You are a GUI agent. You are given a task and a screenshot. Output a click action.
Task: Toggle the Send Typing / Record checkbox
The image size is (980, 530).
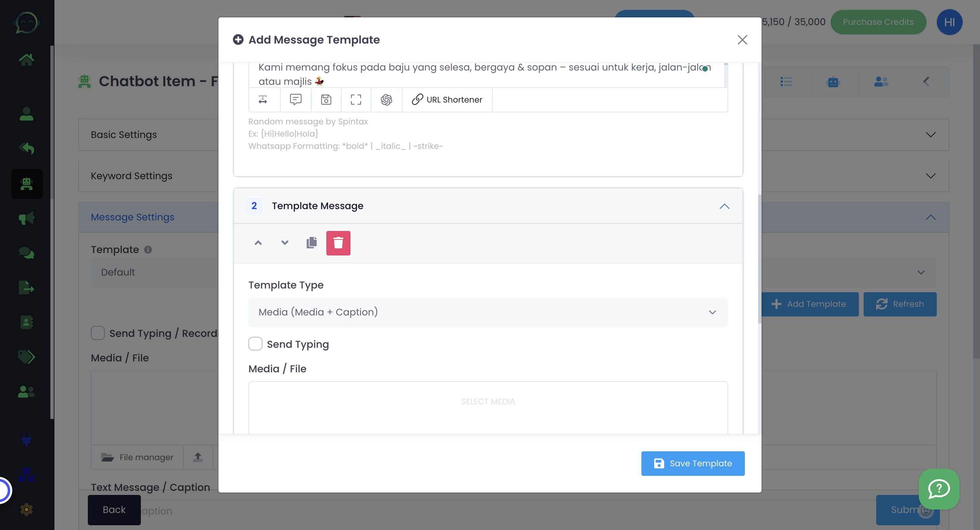tap(98, 333)
